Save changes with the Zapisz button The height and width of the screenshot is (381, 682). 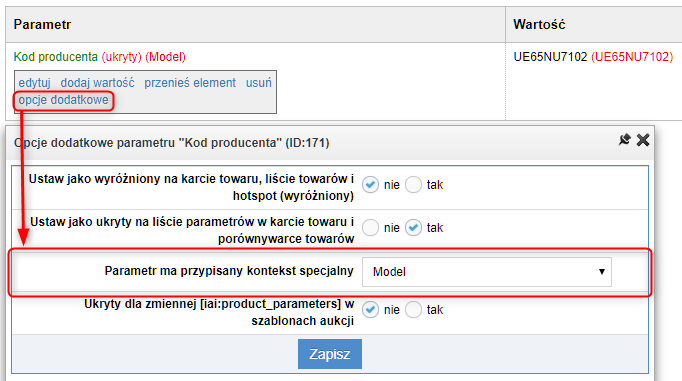pyautogui.click(x=330, y=354)
